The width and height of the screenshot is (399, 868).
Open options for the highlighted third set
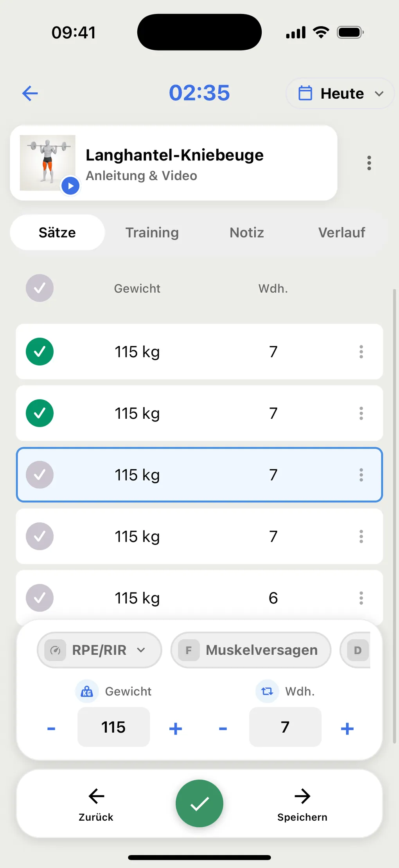(361, 475)
